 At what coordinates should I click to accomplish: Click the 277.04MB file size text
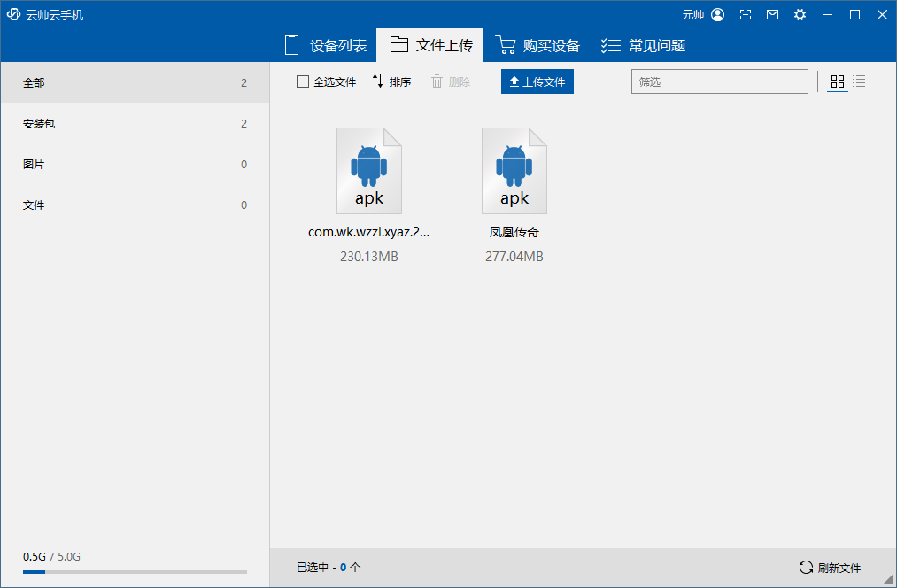[514, 256]
